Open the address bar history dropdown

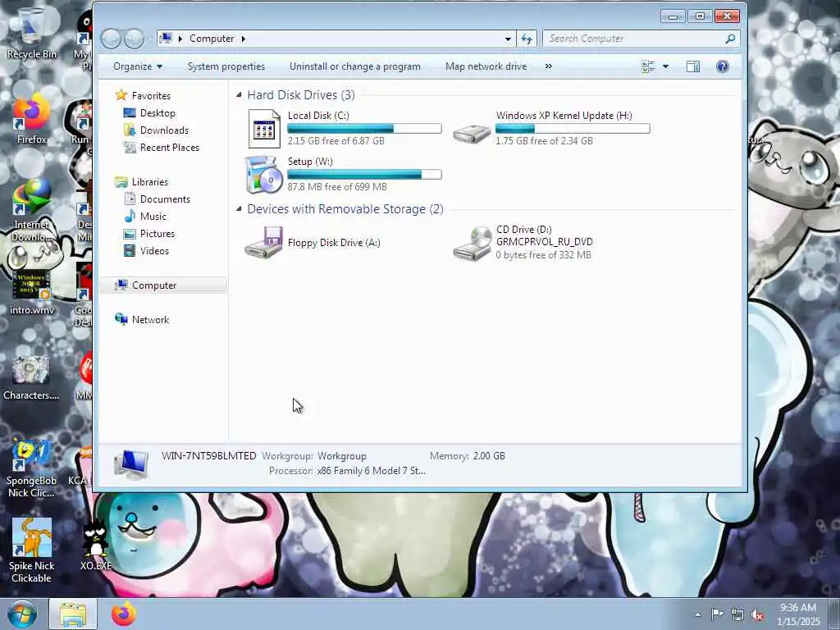[x=507, y=39]
